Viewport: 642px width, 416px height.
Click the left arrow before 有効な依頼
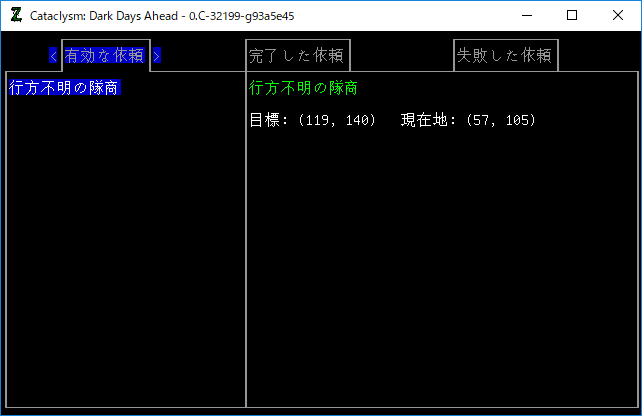click(53, 55)
